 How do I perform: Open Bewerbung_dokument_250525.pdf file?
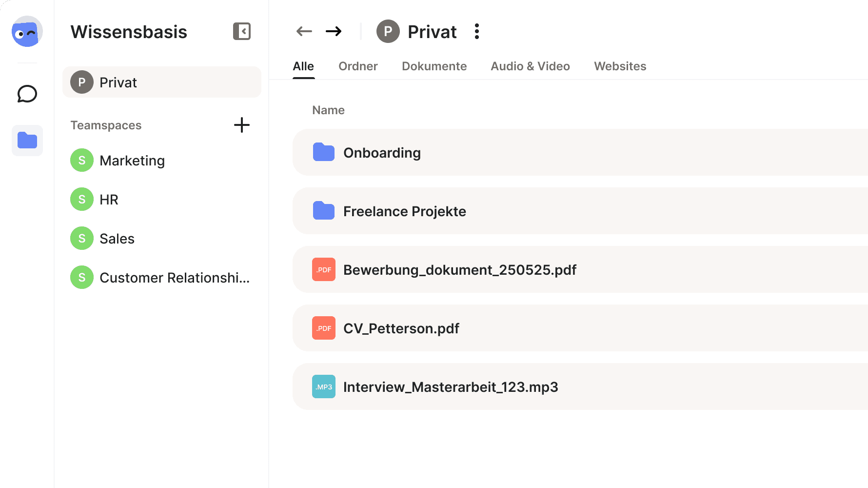pyautogui.click(x=580, y=269)
